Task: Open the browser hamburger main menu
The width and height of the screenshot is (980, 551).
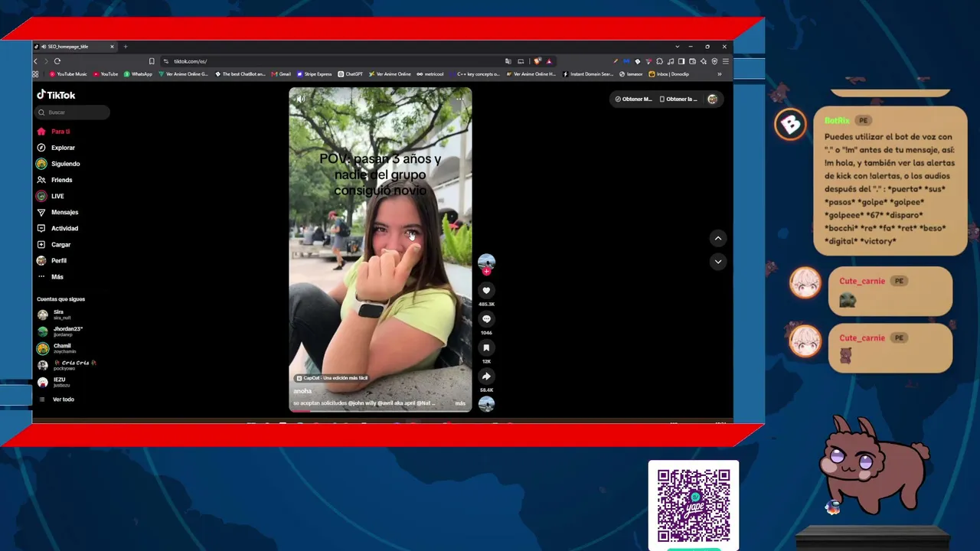Action: [725, 61]
